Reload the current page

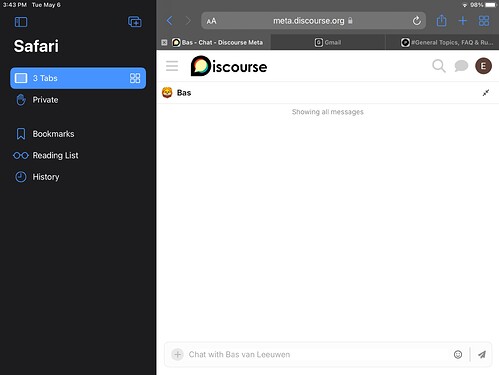pyautogui.click(x=416, y=21)
